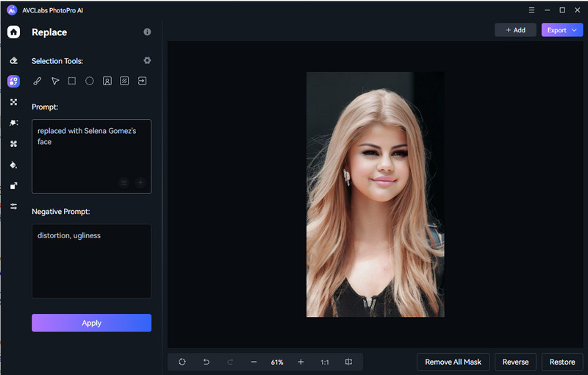Reset the canvas view with circular icon

(182, 362)
